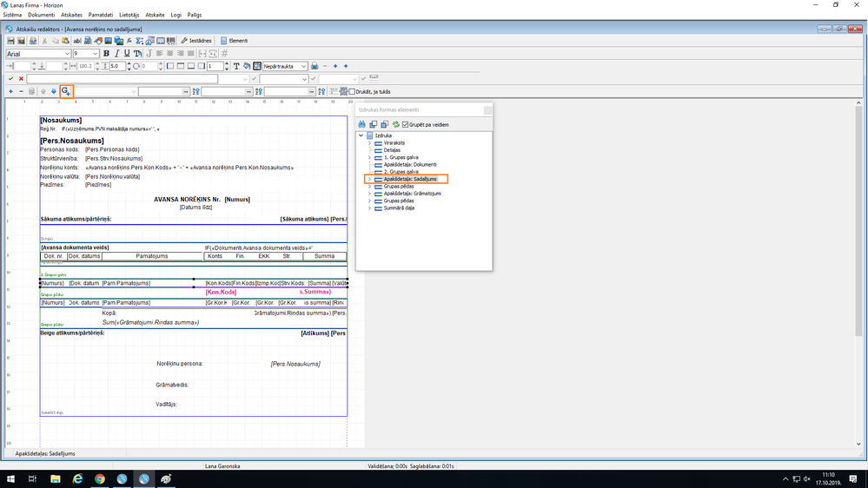Expand the 1. Grupas galva tree node
The height and width of the screenshot is (488, 868).
(370, 157)
